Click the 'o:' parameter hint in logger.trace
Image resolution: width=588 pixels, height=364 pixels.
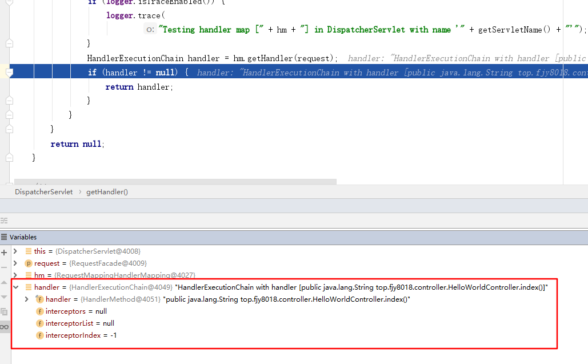coord(150,30)
